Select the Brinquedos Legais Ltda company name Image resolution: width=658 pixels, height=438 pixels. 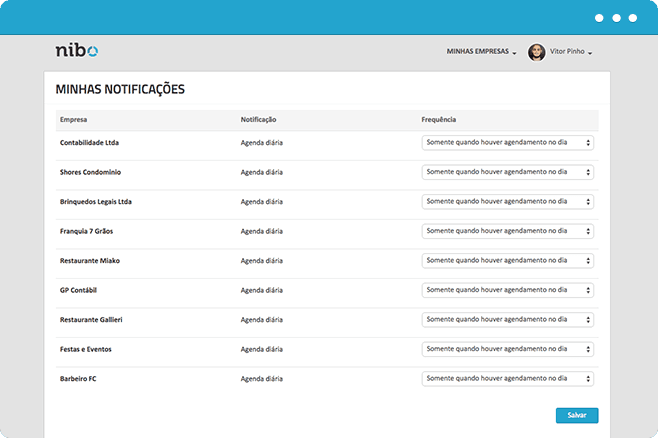pos(96,202)
